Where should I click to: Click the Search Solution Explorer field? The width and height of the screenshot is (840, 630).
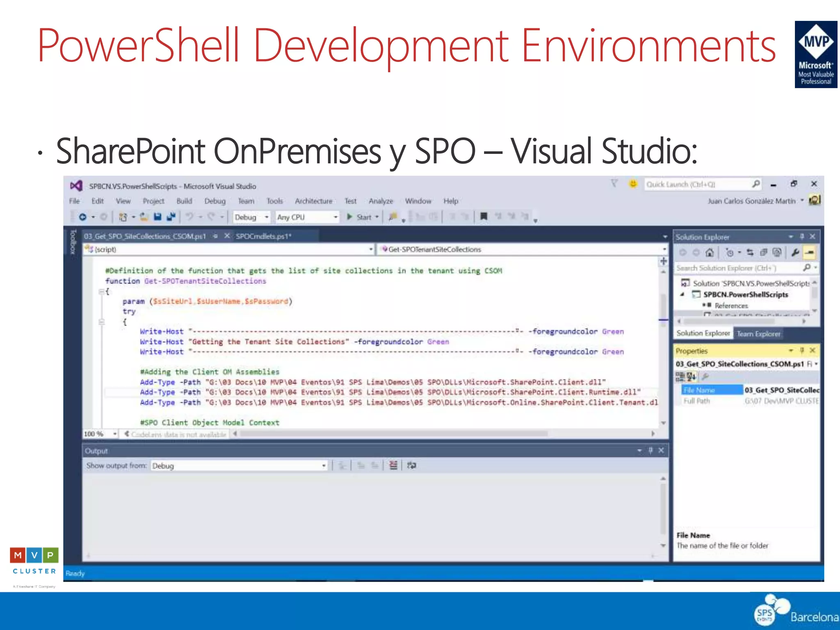click(746, 268)
